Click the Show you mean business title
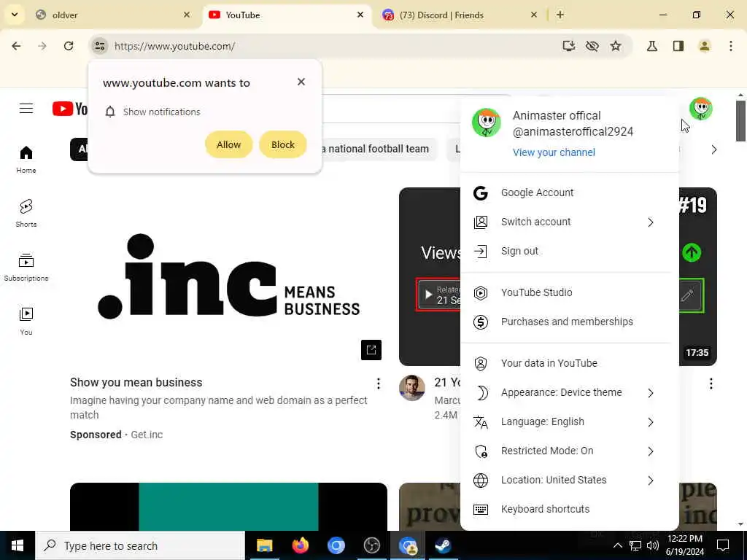 tap(136, 382)
